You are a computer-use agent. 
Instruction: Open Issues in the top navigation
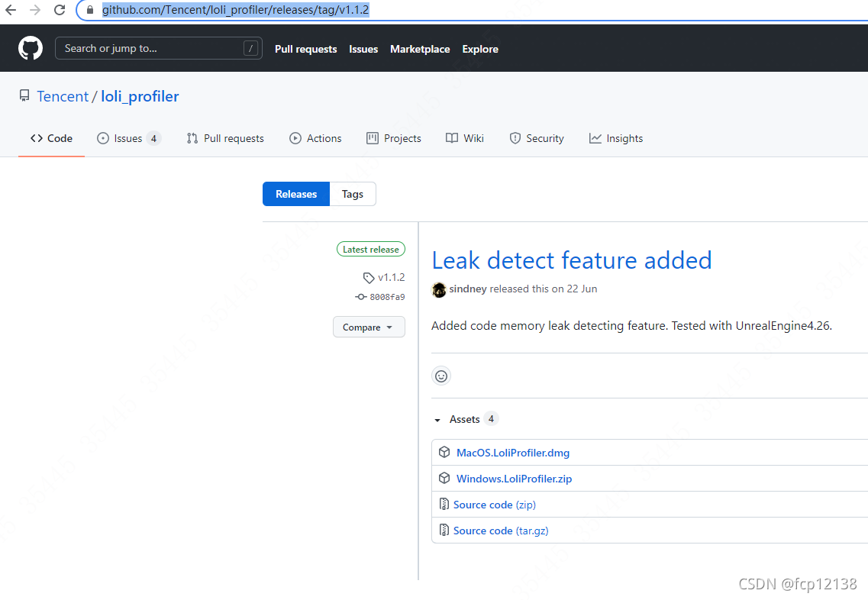tap(363, 50)
